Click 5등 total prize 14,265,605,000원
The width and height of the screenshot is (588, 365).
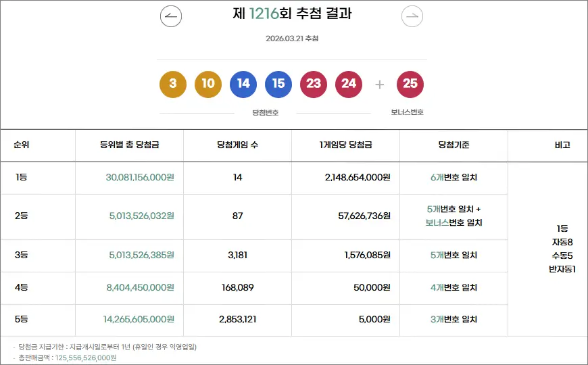click(139, 320)
